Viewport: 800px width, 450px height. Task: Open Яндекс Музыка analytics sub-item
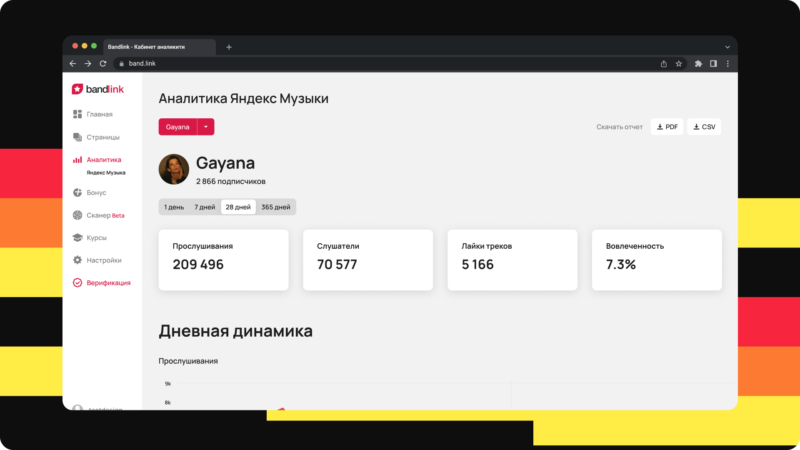click(x=105, y=173)
